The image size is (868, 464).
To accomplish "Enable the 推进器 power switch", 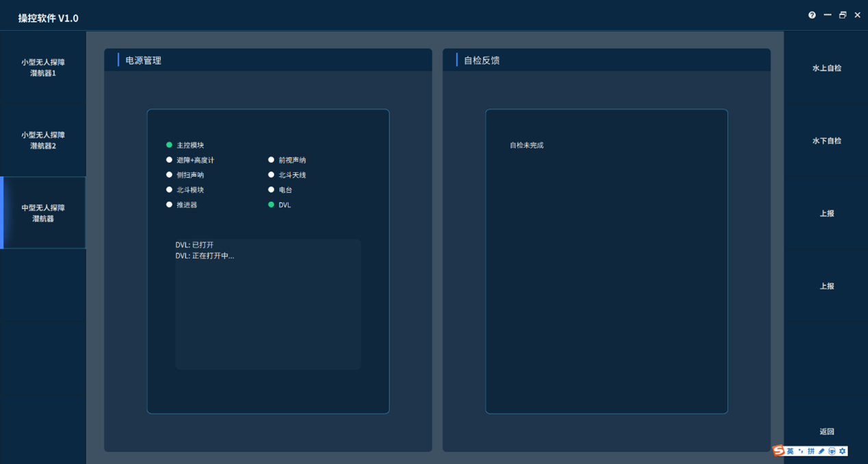I will click(x=170, y=205).
